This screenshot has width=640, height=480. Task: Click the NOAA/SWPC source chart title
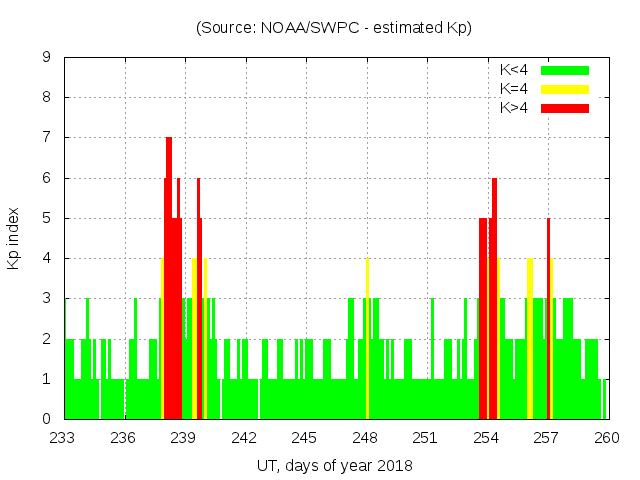click(x=333, y=28)
